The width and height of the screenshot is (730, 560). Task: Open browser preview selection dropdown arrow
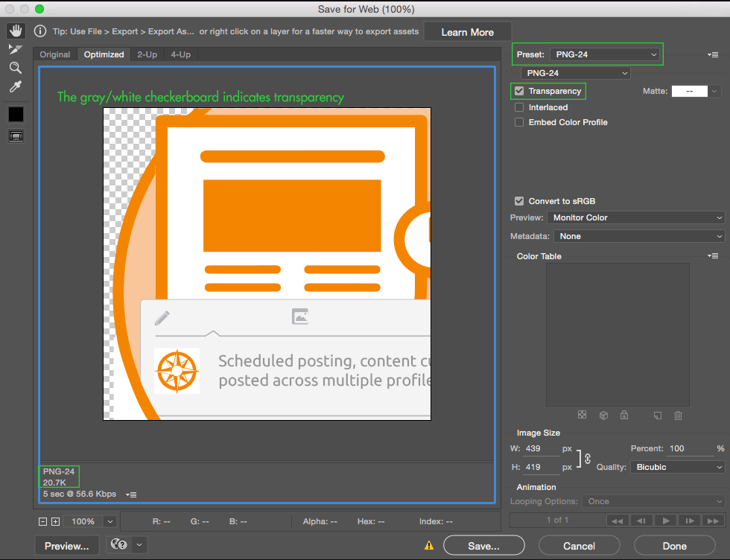coord(139,544)
